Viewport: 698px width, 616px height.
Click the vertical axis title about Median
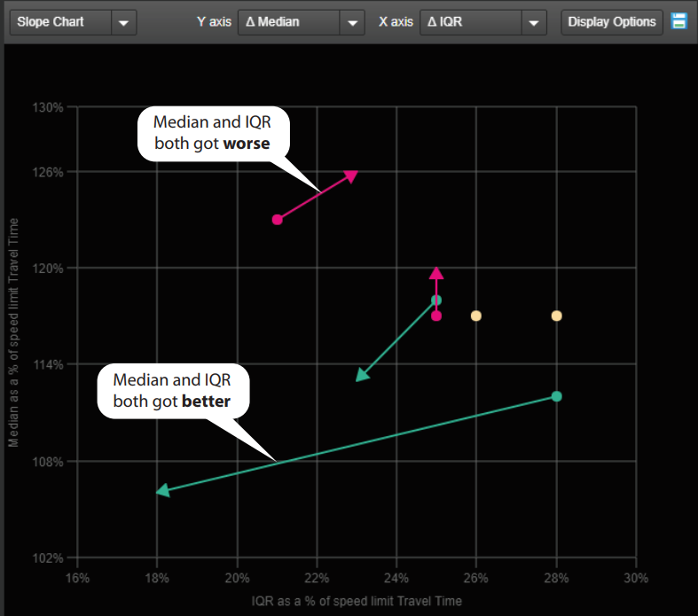click(x=12, y=332)
